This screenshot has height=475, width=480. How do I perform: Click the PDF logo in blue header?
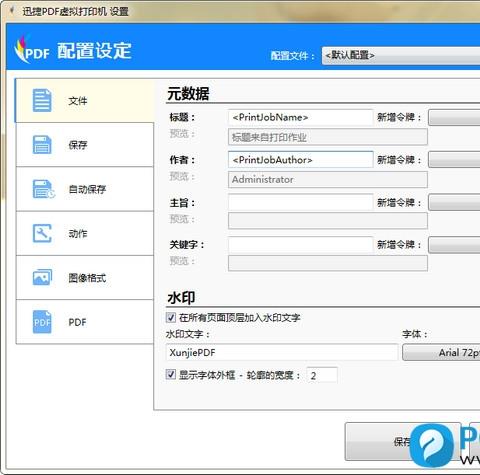tap(32, 50)
